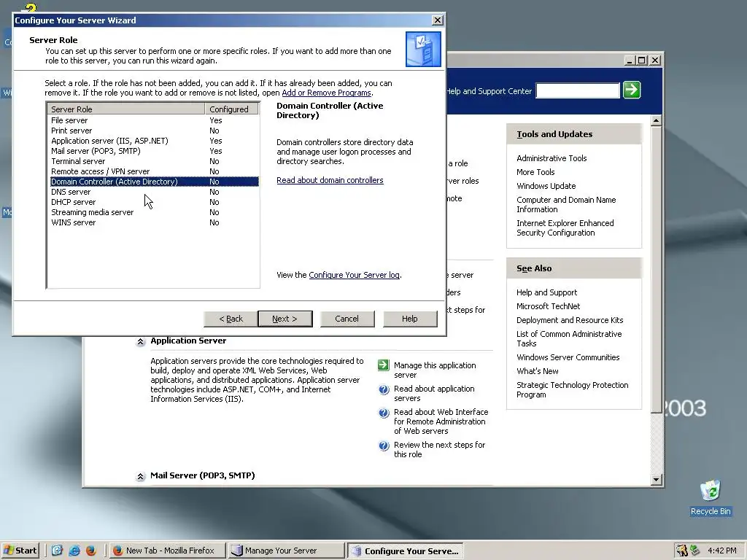Open the Start menu

[x=20, y=551]
